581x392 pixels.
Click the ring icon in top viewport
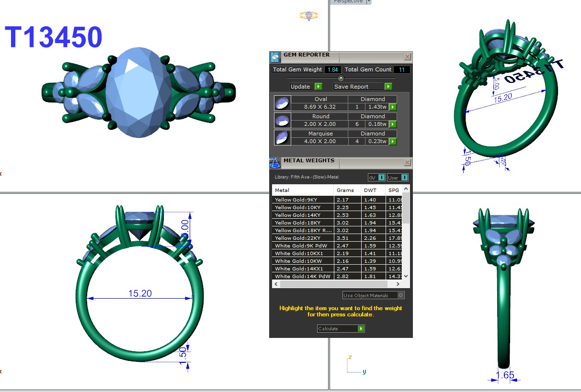[x=309, y=16]
